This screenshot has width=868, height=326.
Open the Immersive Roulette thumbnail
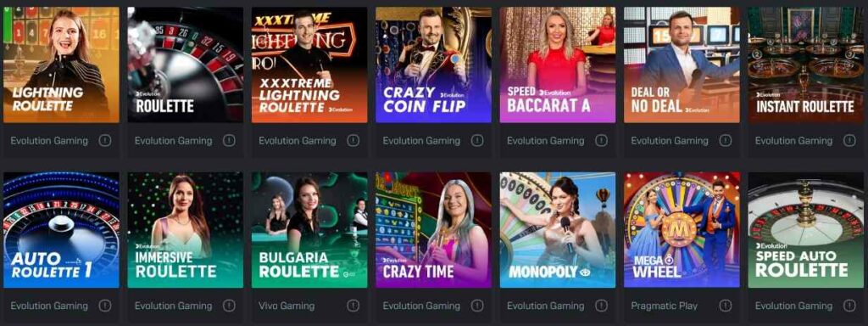[x=186, y=229]
